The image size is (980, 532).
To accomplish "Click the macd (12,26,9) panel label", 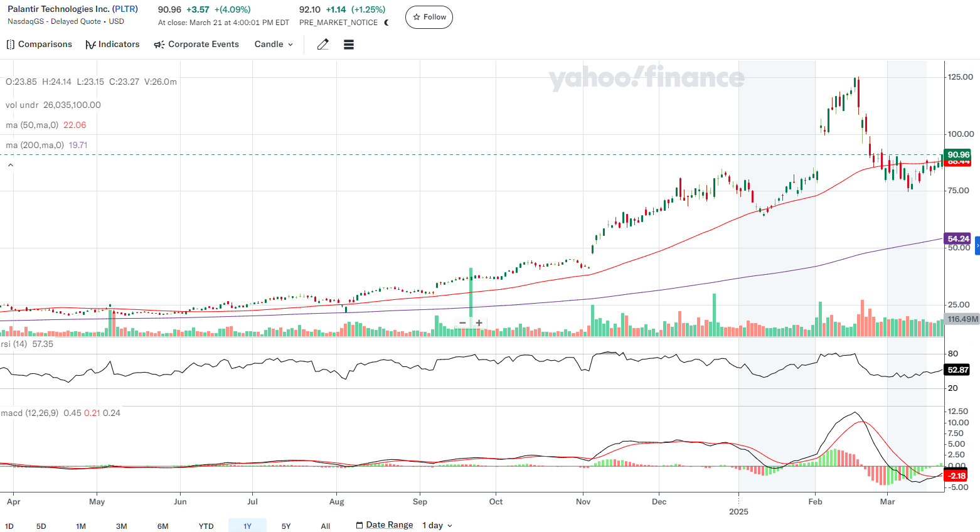I will [29, 413].
